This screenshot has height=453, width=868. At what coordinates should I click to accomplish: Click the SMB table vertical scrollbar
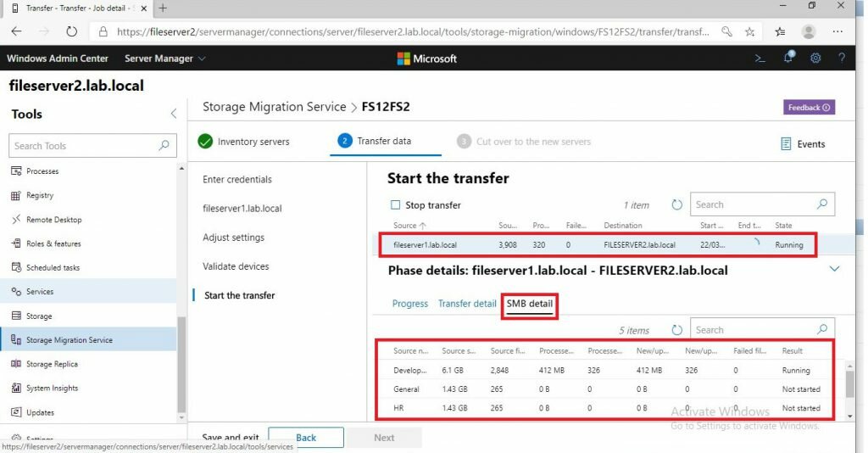click(849, 383)
